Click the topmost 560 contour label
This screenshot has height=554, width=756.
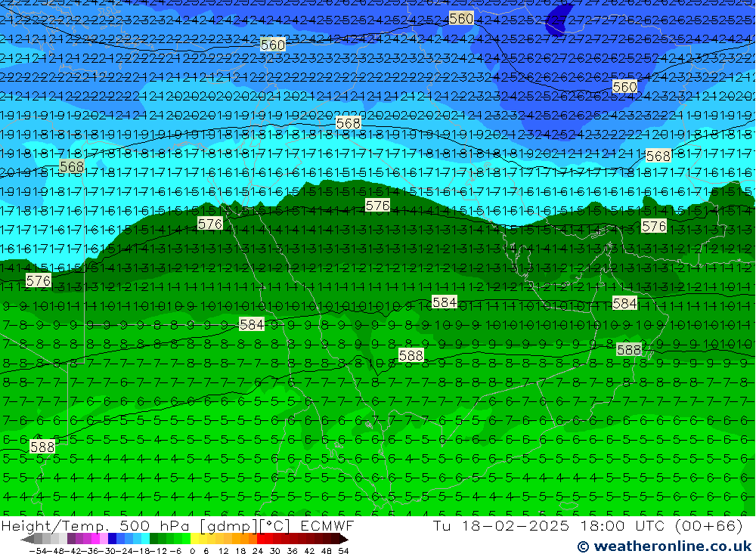coord(461,18)
